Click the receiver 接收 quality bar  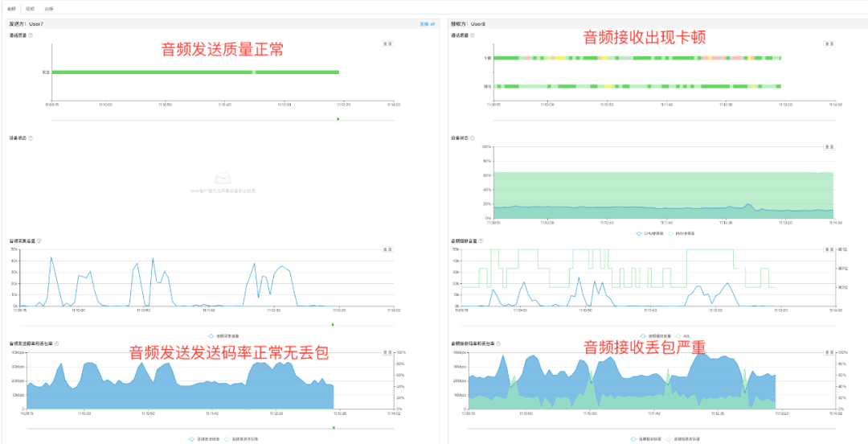(x=637, y=86)
